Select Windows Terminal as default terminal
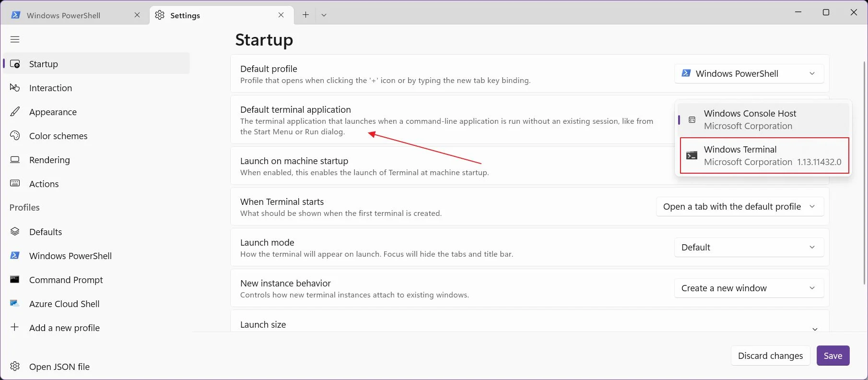Screen dimensions: 868x380 click(x=764, y=155)
